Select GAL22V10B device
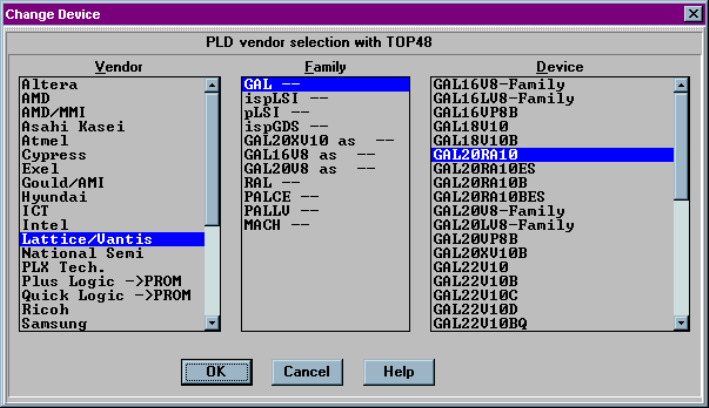 click(x=553, y=281)
